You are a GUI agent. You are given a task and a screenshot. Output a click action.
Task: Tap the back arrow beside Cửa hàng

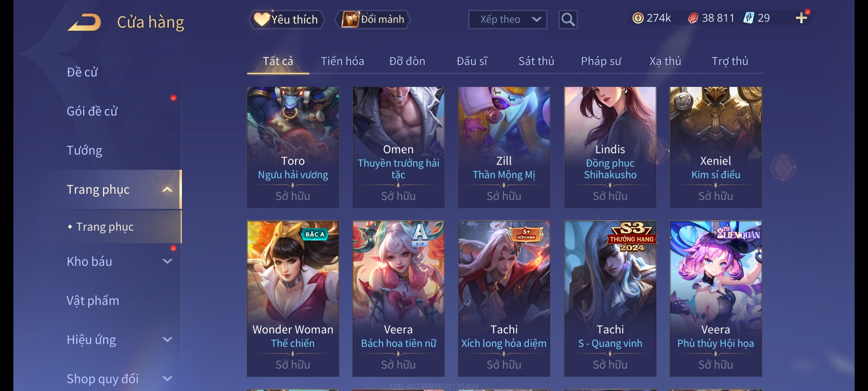[84, 22]
